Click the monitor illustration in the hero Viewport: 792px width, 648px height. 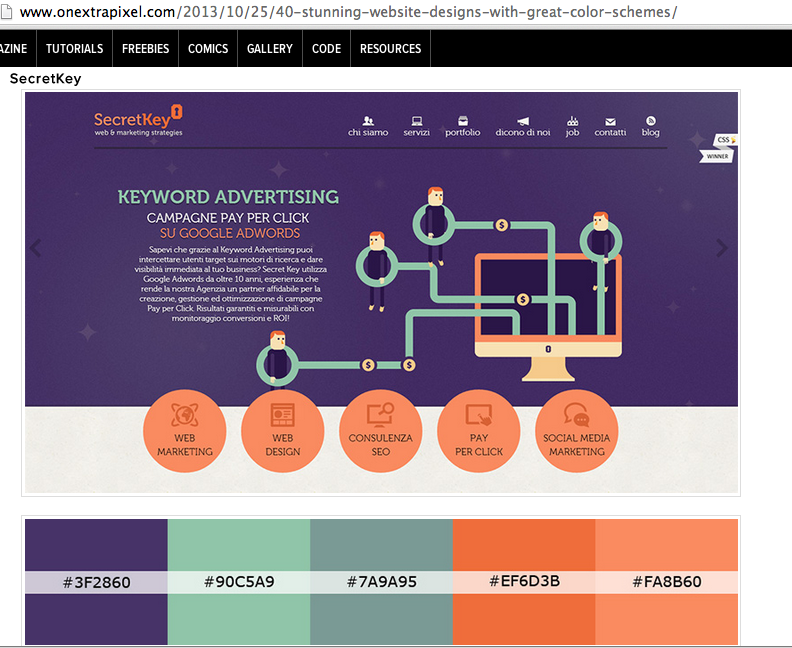tap(549, 317)
